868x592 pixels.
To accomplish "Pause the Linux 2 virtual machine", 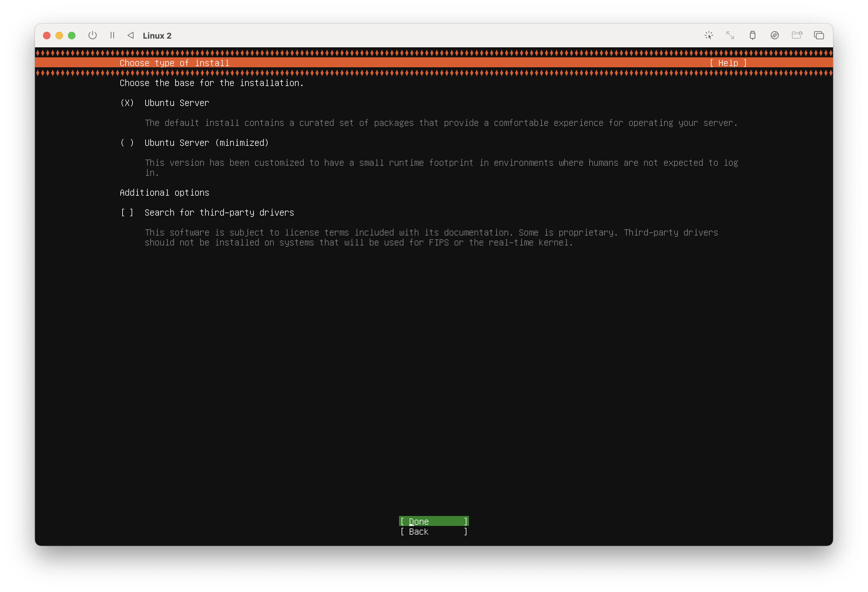I will click(112, 36).
